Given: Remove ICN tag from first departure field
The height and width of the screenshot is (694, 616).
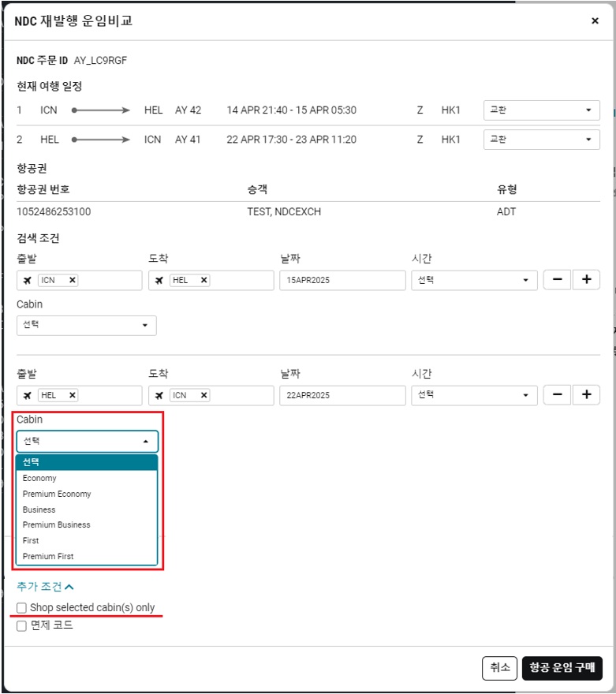Looking at the screenshot, I should tap(72, 280).
